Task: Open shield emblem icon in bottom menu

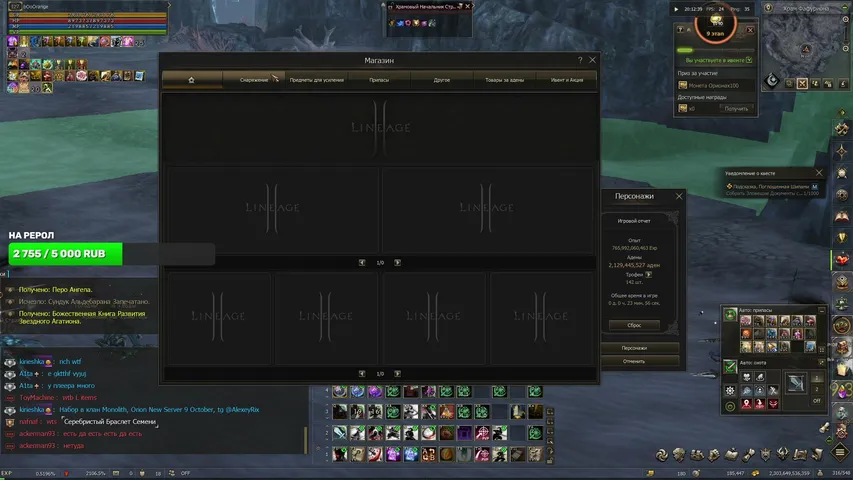Action: [765, 455]
